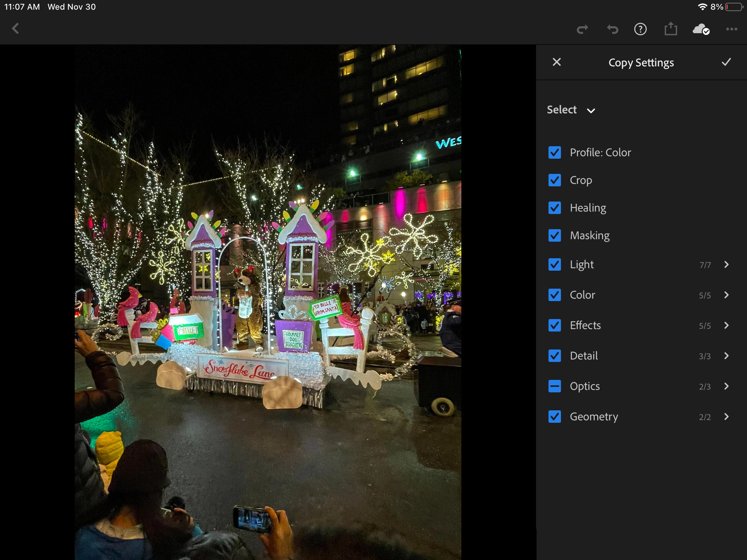This screenshot has width=747, height=560.
Task: Open the cloud sync status icon
Action: point(701,29)
